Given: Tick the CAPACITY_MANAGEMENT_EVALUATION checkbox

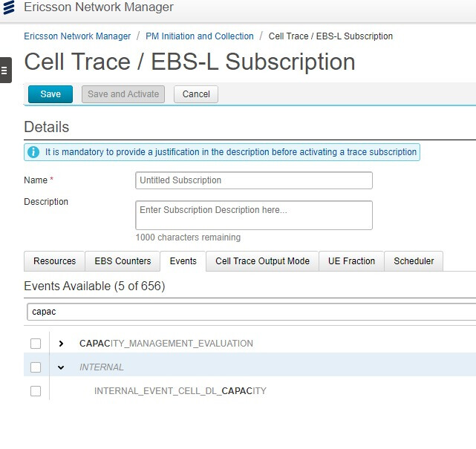Looking at the screenshot, I should 36,344.
